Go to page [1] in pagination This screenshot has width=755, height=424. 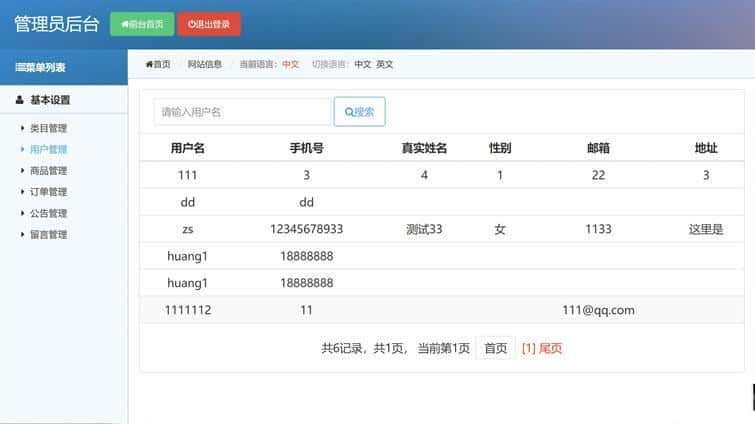click(x=529, y=348)
